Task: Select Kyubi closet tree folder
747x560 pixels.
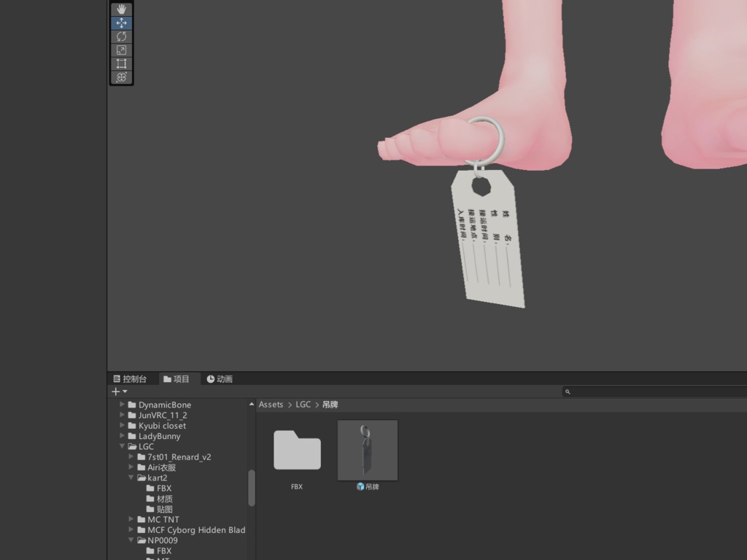Action: pos(158,426)
